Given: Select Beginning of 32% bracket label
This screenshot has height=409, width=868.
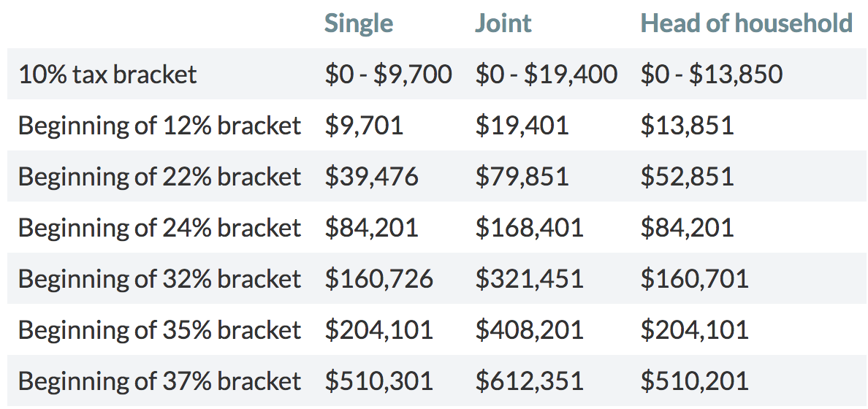Looking at the screenshot, I should coord(159,279).
